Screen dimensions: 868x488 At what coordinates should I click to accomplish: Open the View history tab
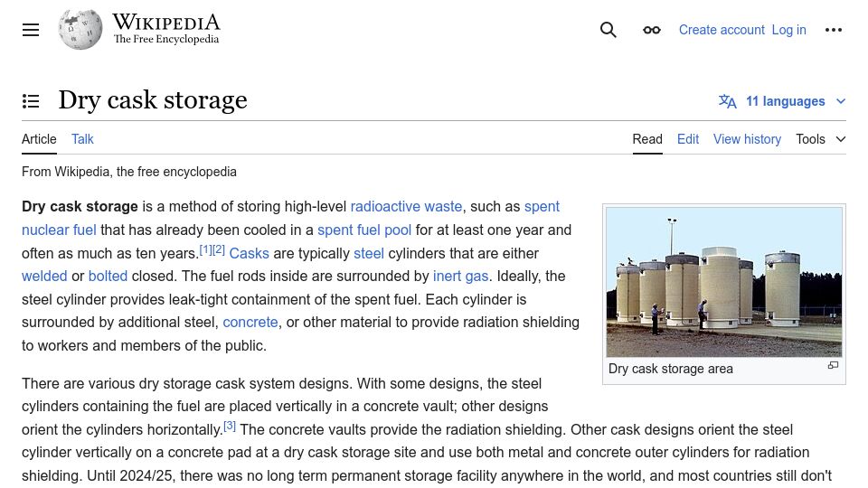coord(747,139)
